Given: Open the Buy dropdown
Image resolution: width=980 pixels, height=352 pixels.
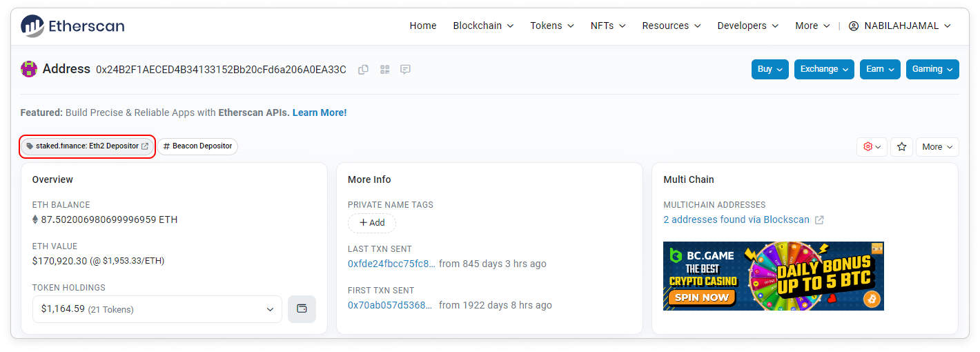Looking at the screenshot, I should pos(770,69).
